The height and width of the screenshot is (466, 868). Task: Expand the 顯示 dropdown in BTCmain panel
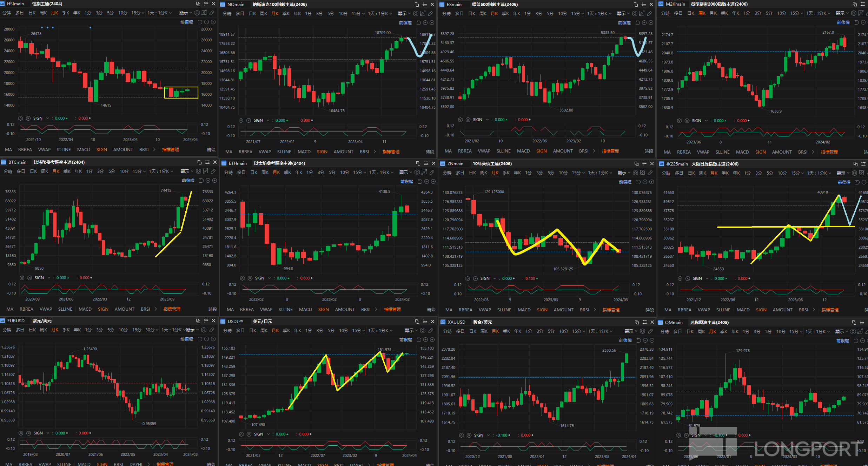(x=186, y=171)
